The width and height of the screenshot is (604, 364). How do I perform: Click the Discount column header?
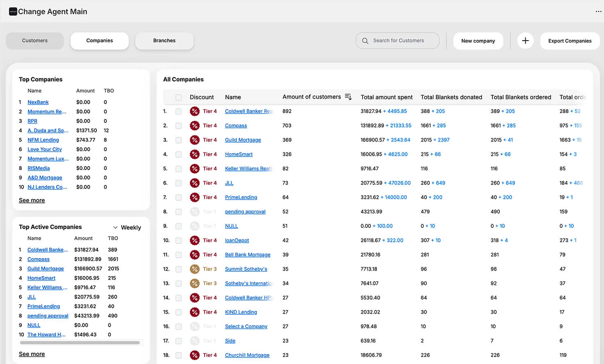tap(202, 97)
